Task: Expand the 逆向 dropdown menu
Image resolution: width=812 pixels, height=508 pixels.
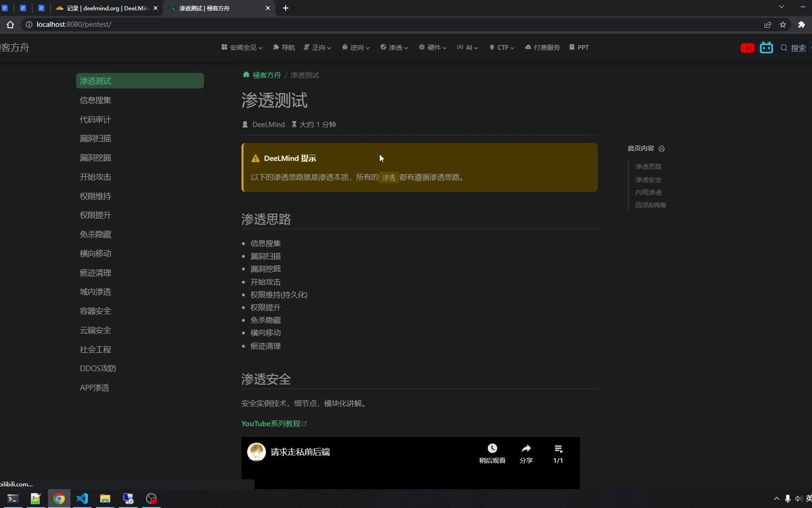Action: tap(356, 48)
